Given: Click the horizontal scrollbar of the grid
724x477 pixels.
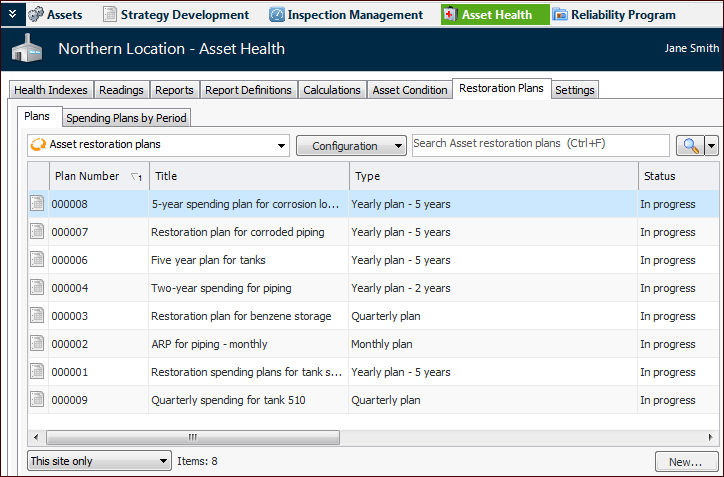Looking at the screenshot, I should [x=194, y=438].
